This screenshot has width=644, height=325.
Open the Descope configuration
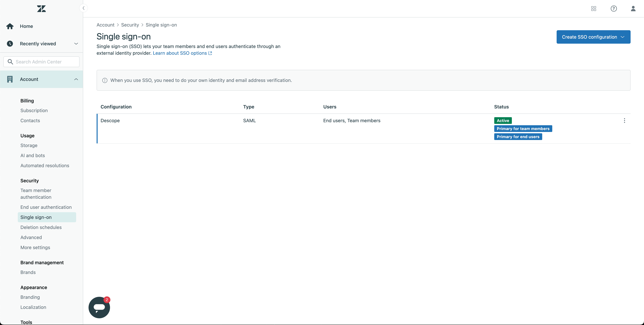pos(110,120)
